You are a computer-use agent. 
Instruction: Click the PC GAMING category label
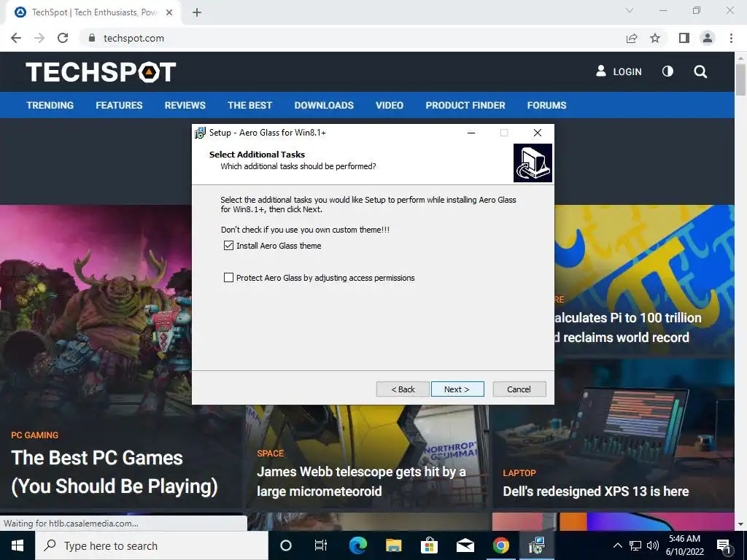(x=35, y=435)
